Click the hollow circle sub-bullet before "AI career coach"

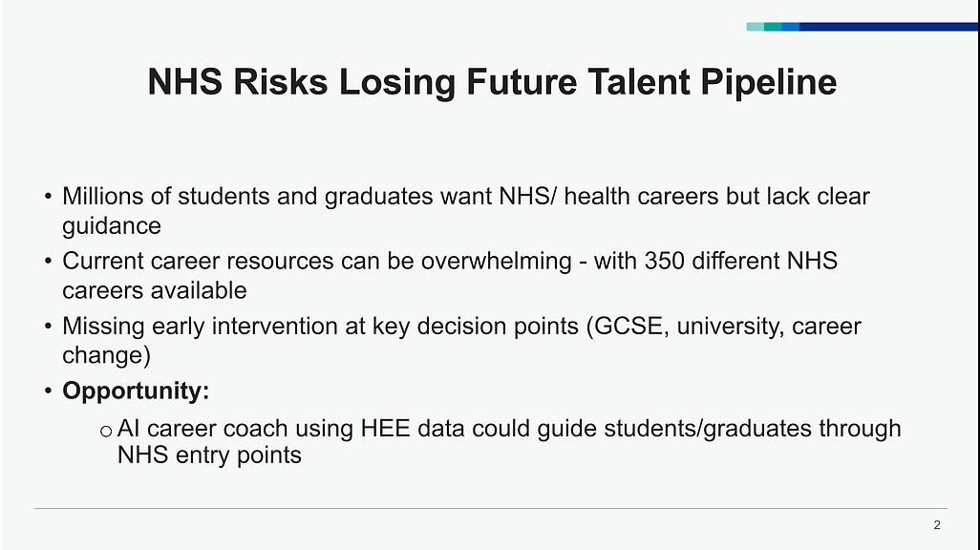(106, 431)
